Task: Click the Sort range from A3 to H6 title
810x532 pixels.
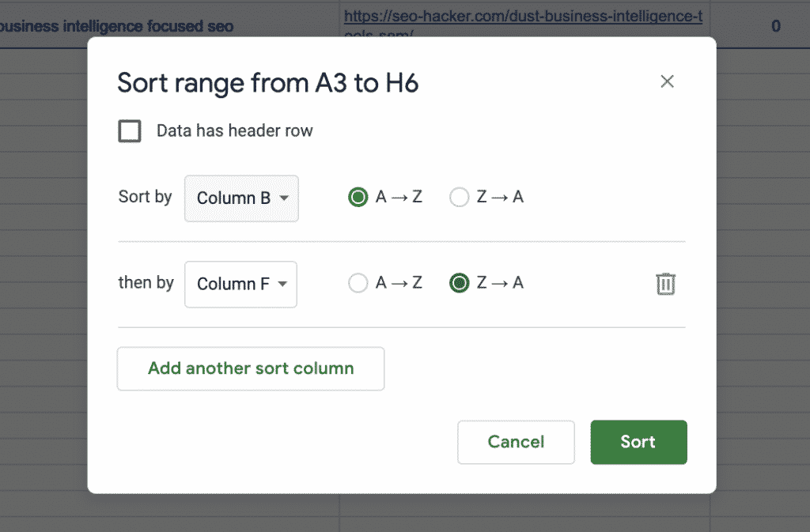Action: (x=267, y=83)
